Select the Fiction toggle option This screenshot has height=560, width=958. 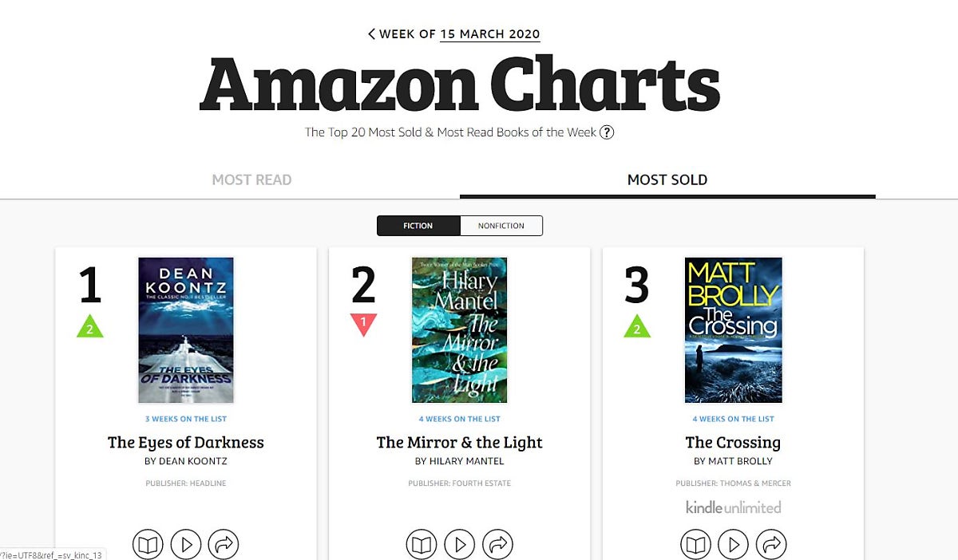coord(418,226)
